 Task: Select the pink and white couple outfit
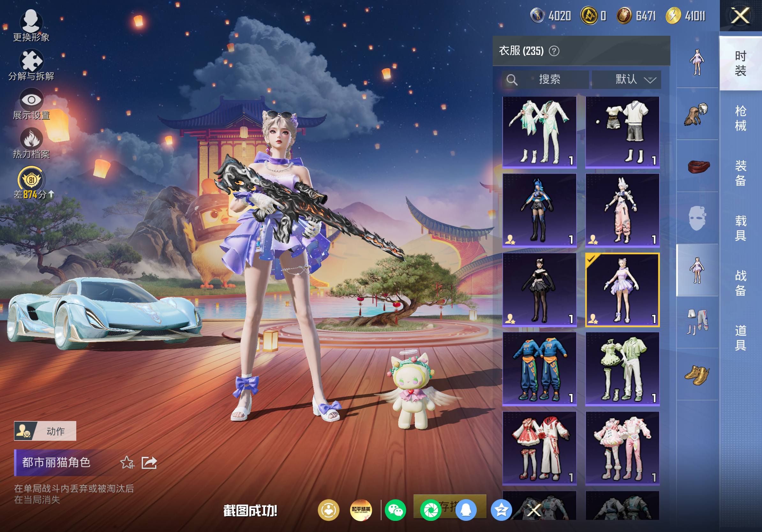(623, 448)
